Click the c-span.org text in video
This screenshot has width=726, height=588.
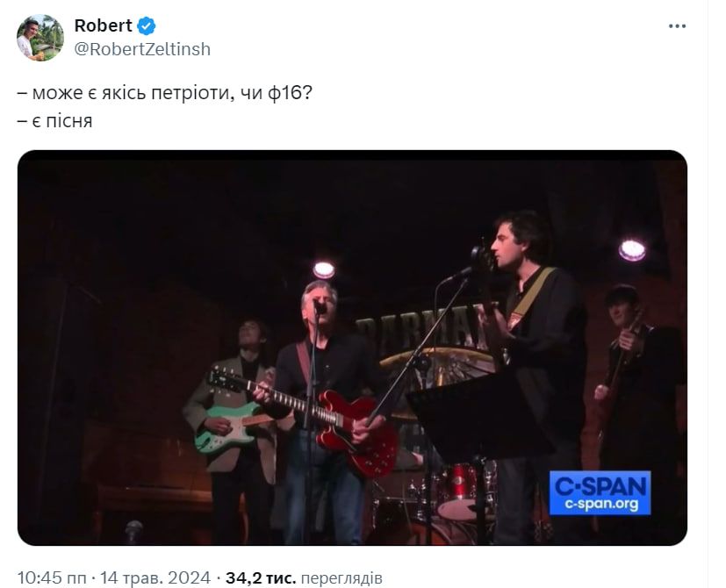click(x=601, y=504)
